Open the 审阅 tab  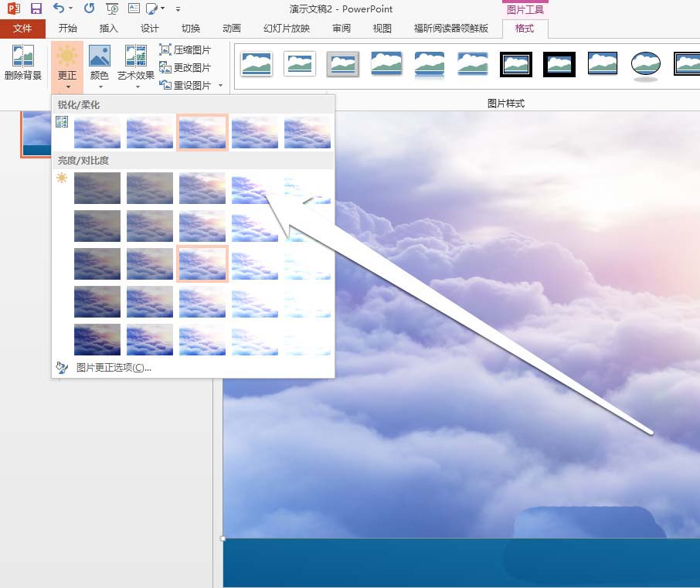pos(342,29)
